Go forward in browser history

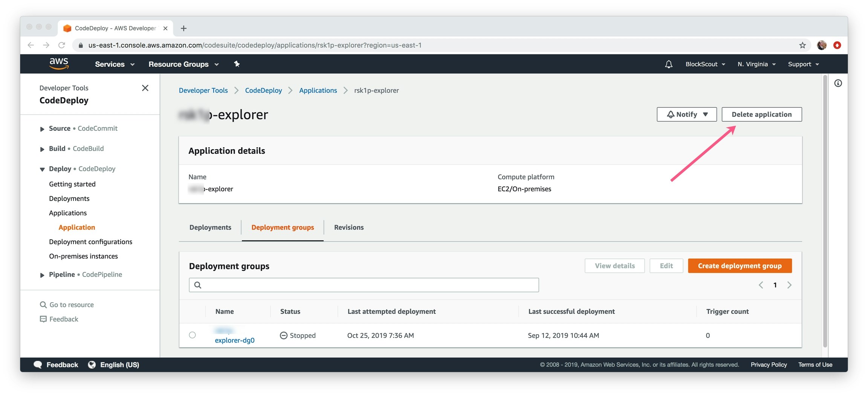[46, 45]
